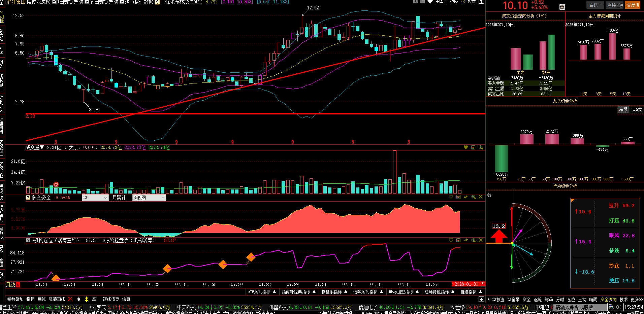Viewport: 644px width, 314px height.
Task: Open the 面积图 chart type dropdown
Action: [149, 198]
